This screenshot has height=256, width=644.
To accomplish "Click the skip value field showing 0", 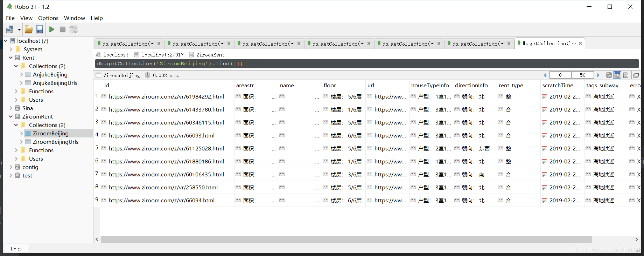I will point(560,75).
